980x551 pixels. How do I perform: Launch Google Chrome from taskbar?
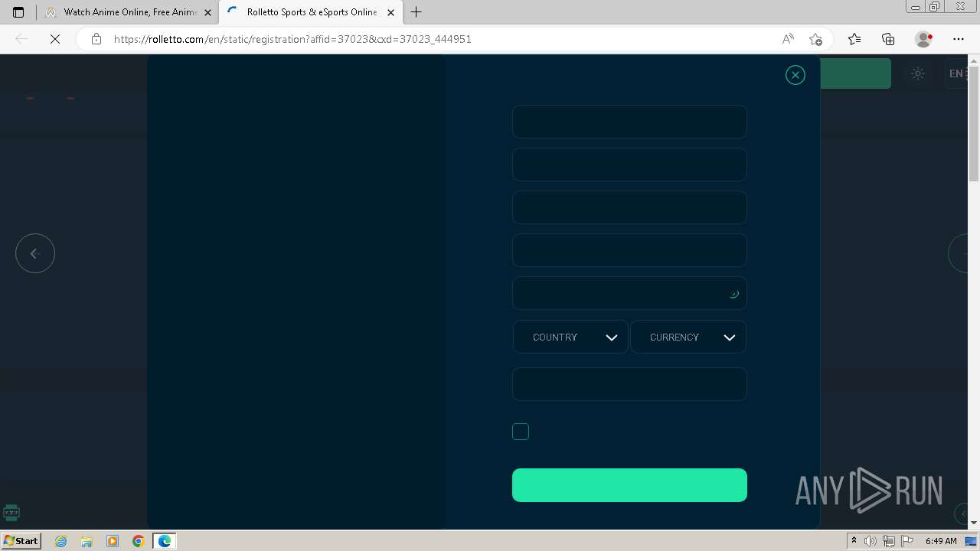click(139, 541)
